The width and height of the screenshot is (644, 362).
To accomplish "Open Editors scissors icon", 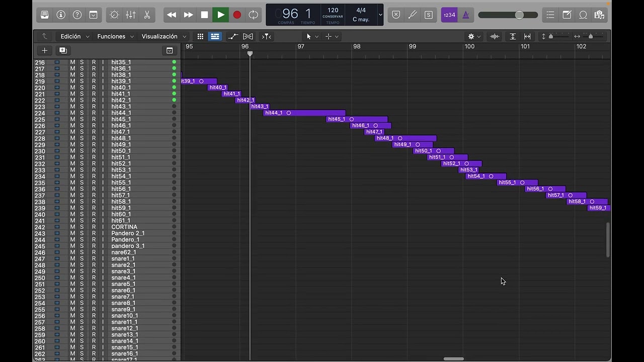I will click(147, 15).
